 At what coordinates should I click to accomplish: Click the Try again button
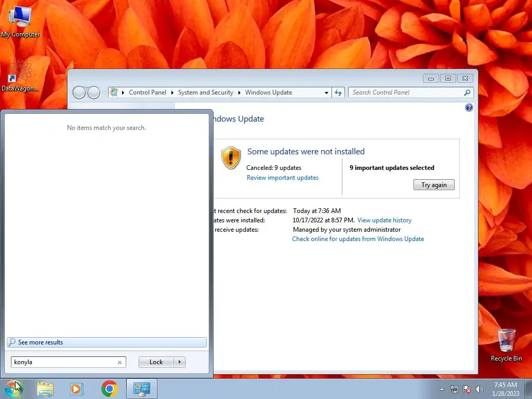(x=434, y=184)
